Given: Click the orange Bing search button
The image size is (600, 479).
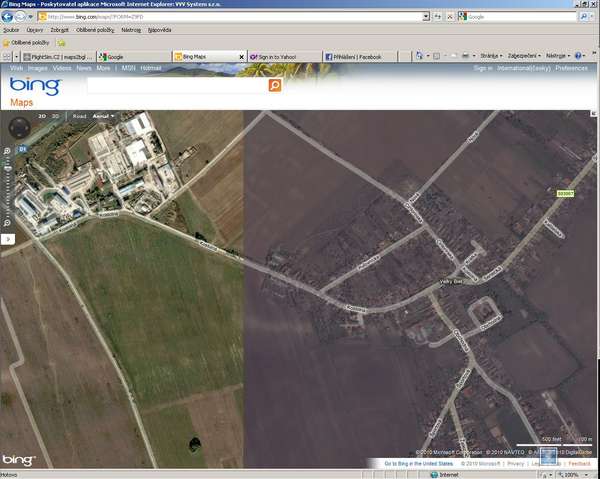Looking at the screenshot, I should [275, 85].
